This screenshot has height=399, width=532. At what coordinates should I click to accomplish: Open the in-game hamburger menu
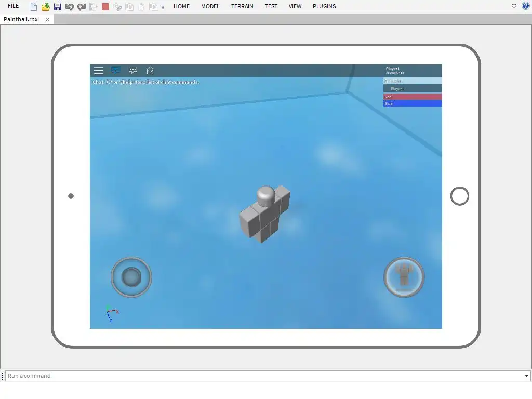coord(98,70)
